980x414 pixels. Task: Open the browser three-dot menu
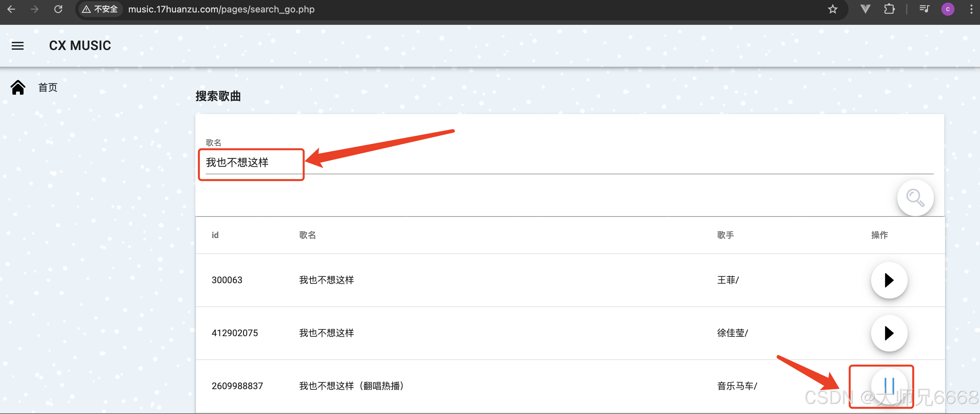(x=971, y=9)
